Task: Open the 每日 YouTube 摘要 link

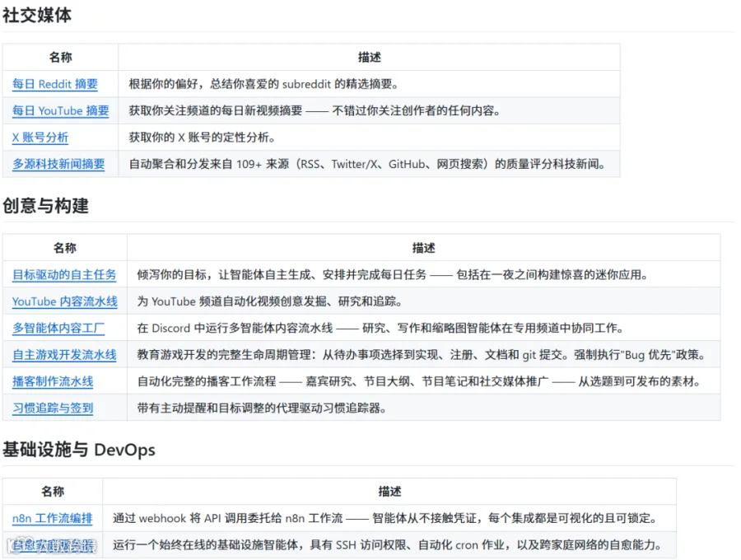Action: click(x=60, y=110)
